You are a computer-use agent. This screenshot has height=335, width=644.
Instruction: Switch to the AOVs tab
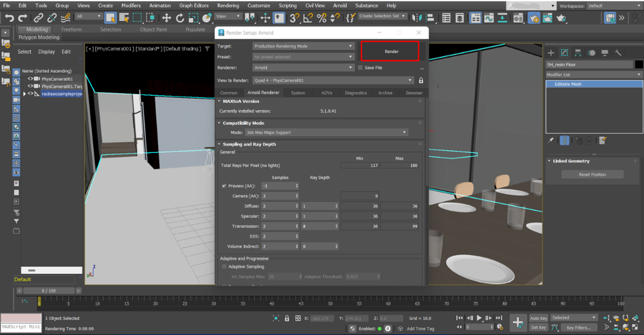[327, 93]
